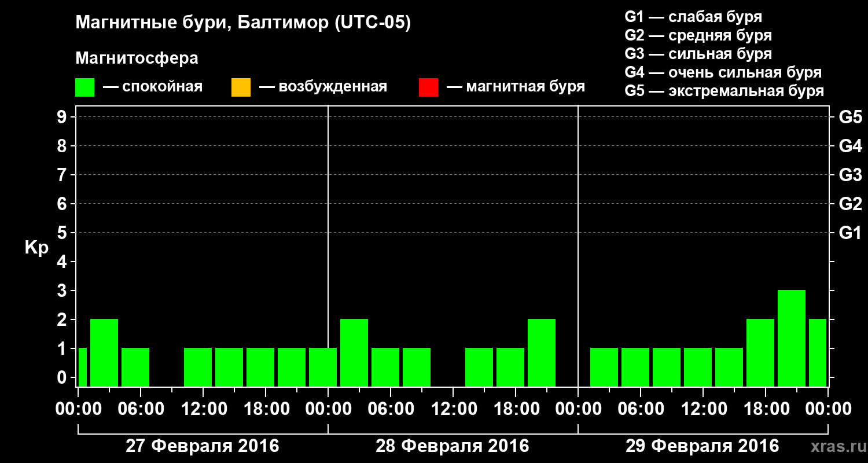Image resolution: width=868 pixels, height=463 pixels.
Task: Click the red 'магнитная буря' legend swatch
Action: point(428,87)
